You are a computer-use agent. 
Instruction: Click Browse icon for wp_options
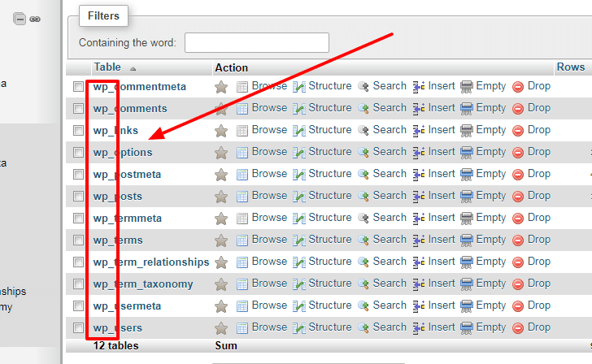(x=242, y=153)
